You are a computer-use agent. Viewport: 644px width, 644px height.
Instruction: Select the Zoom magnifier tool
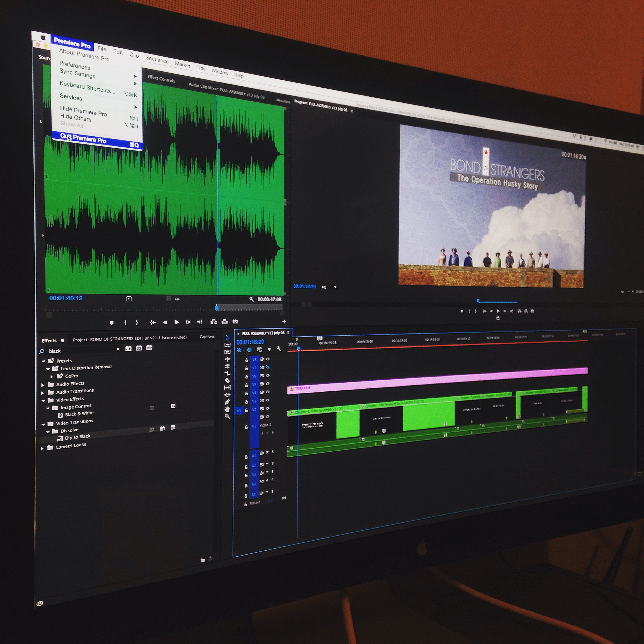pyautogui.click(x=227, y=416)
